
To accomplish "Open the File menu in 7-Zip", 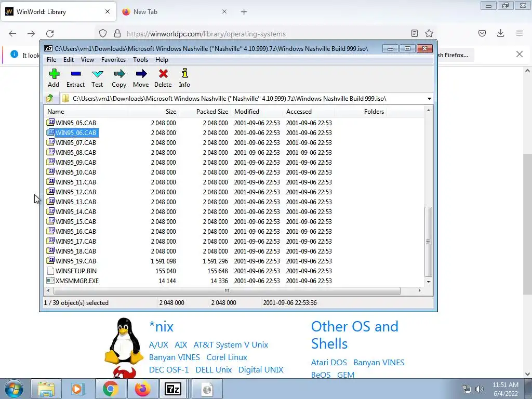I will pos(51,60).
